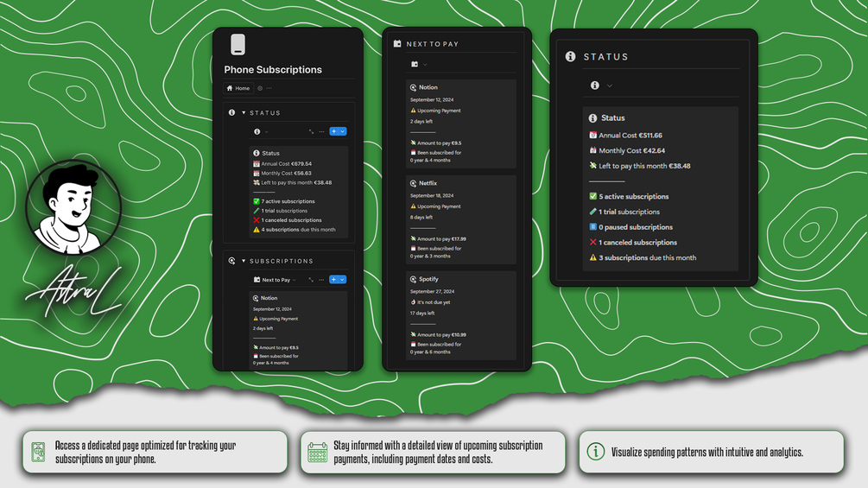Open the Notion card in NEXT TO PAY panel
Screen dimensions: 868x488
coord(460,124)
